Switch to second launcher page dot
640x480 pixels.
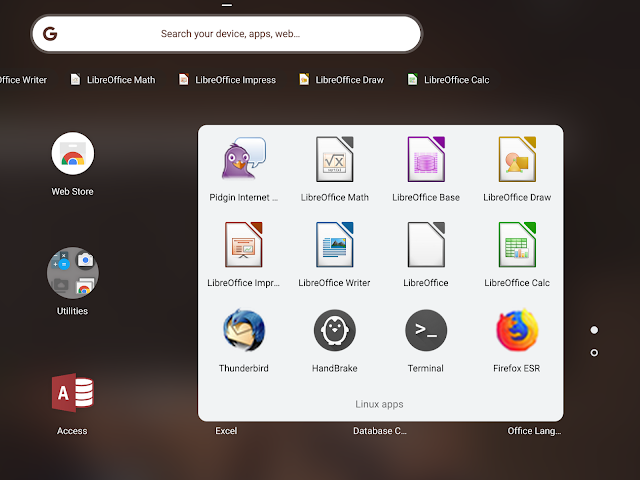click(x=594, y=352)
